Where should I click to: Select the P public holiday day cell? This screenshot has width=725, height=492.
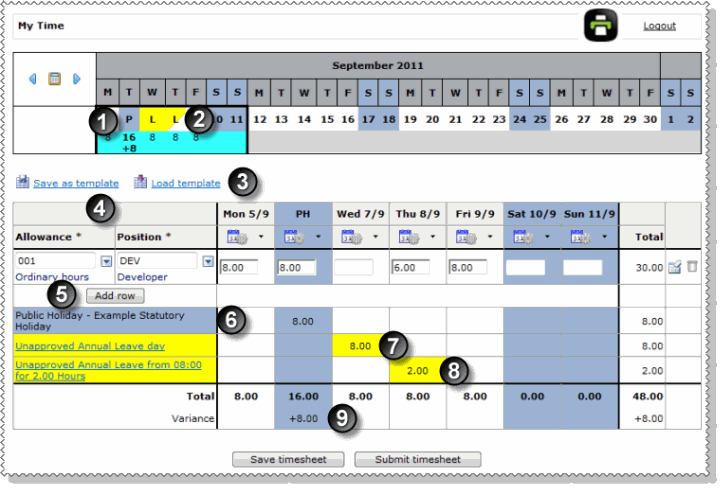[129, 119]
